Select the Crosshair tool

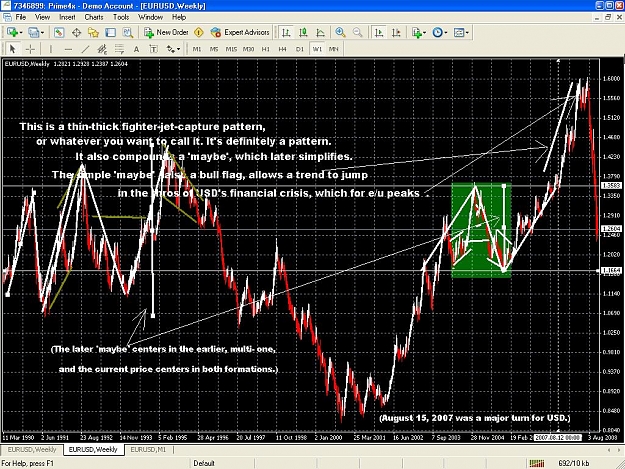[30, 49]
